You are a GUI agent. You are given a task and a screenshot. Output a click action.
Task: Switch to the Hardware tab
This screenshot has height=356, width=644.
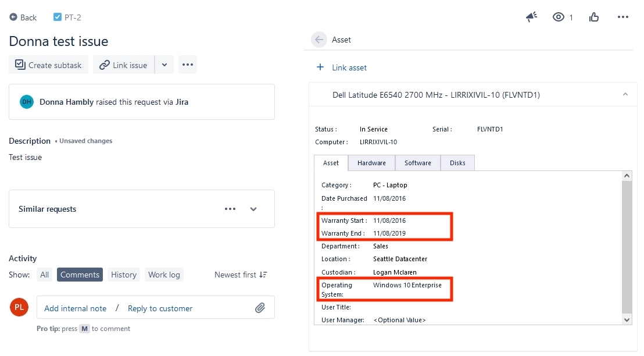371,163
